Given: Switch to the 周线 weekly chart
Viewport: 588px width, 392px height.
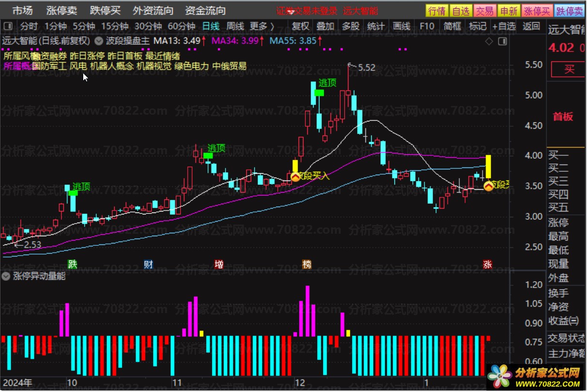Looking at the screenshot, I should pos(235,26).
